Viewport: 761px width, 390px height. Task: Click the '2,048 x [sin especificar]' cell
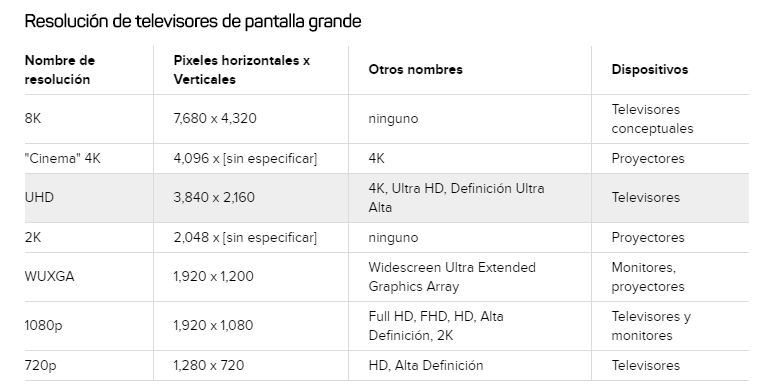(245, 238)
